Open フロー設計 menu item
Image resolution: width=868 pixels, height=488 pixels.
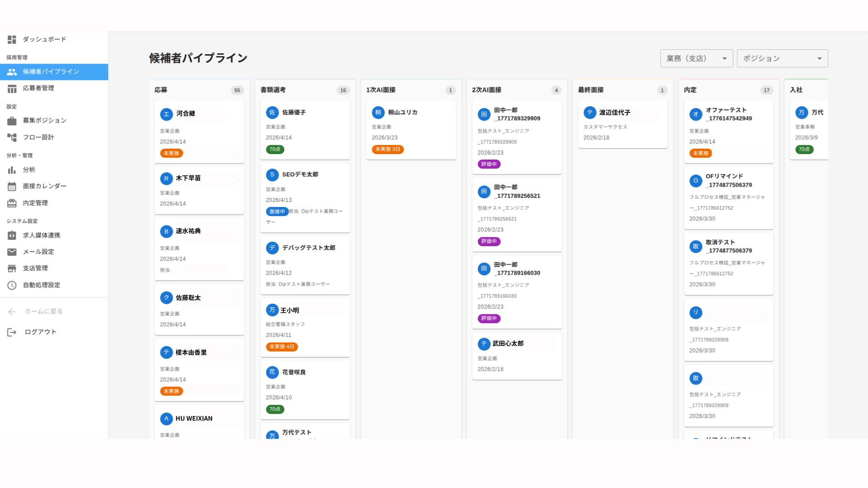pos(54,137)
